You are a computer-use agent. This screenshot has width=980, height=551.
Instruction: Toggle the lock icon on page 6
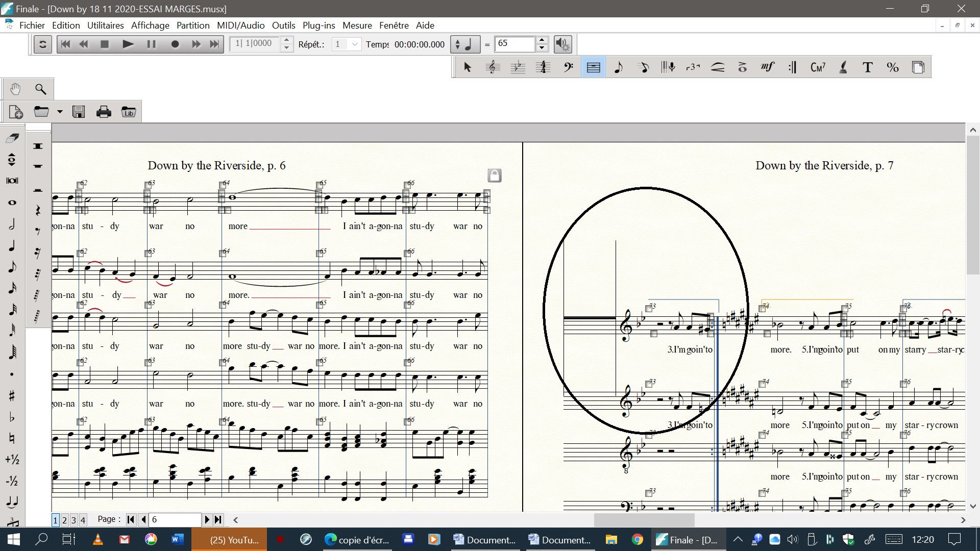[494, 176]
